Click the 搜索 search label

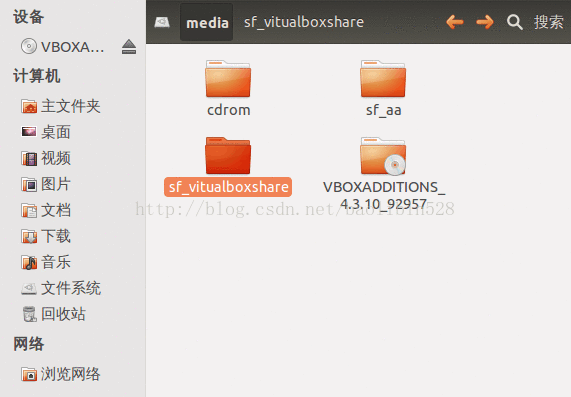(548, 22)
